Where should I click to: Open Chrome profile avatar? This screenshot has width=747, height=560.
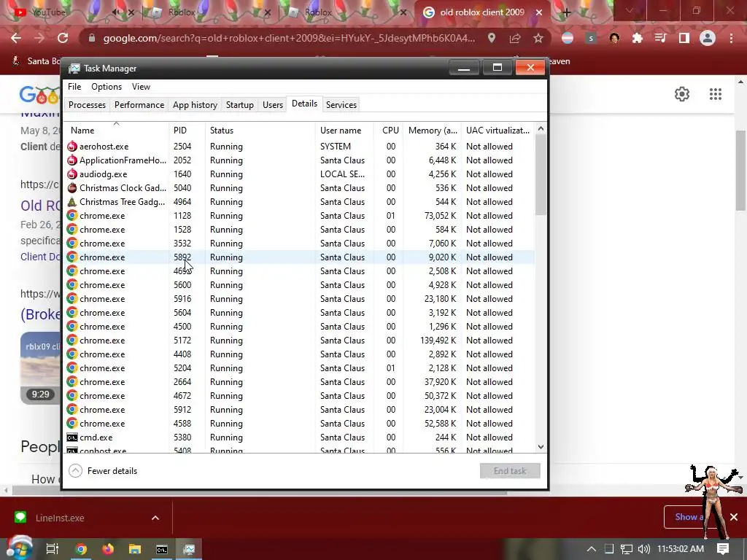[x=708, y=38]
